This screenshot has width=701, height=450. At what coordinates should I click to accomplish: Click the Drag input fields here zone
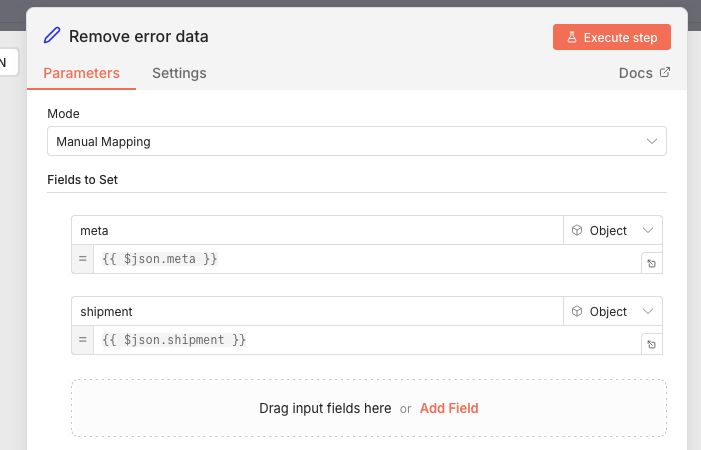click(x=324, y=408)
